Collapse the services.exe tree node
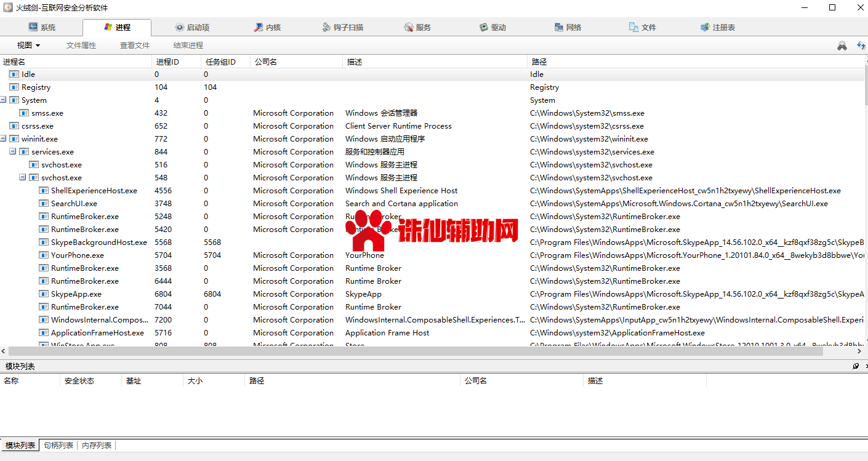 [13, 151]
